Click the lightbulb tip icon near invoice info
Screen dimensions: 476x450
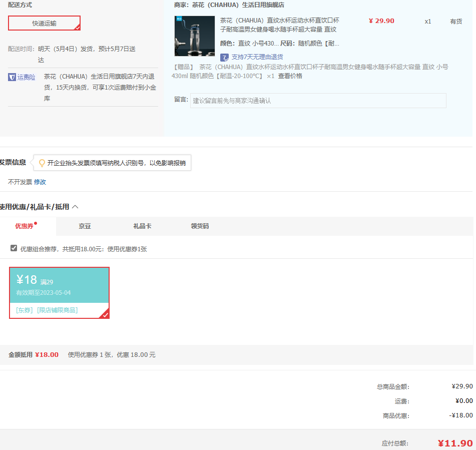(42, 163)
